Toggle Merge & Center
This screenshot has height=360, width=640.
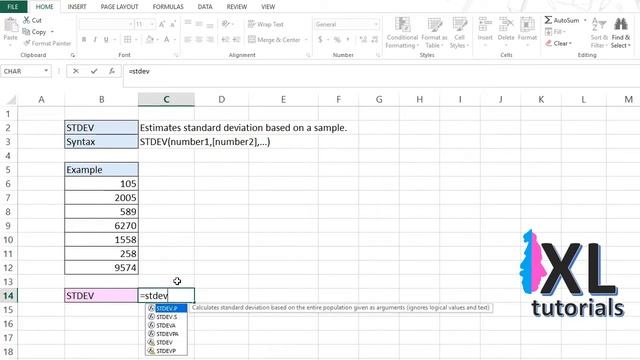274,40
